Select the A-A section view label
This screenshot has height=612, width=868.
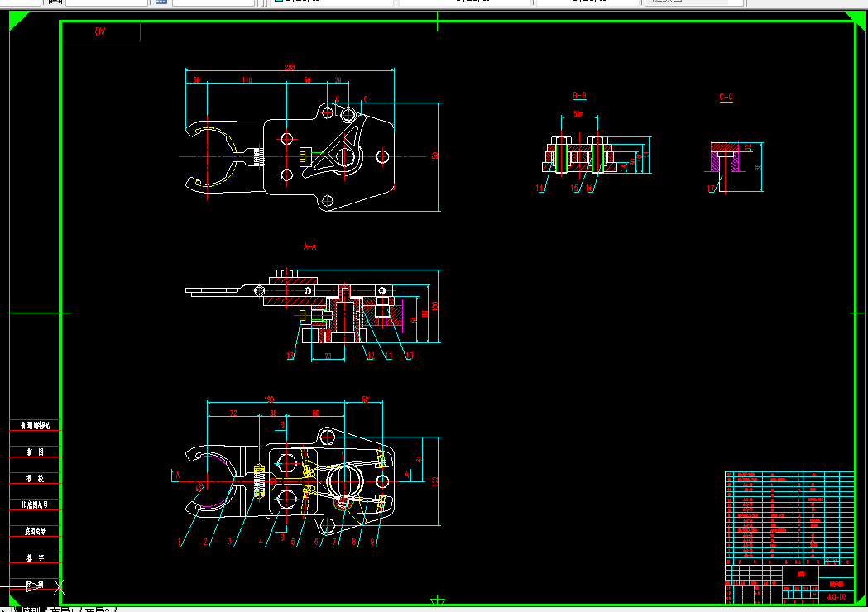309,246
